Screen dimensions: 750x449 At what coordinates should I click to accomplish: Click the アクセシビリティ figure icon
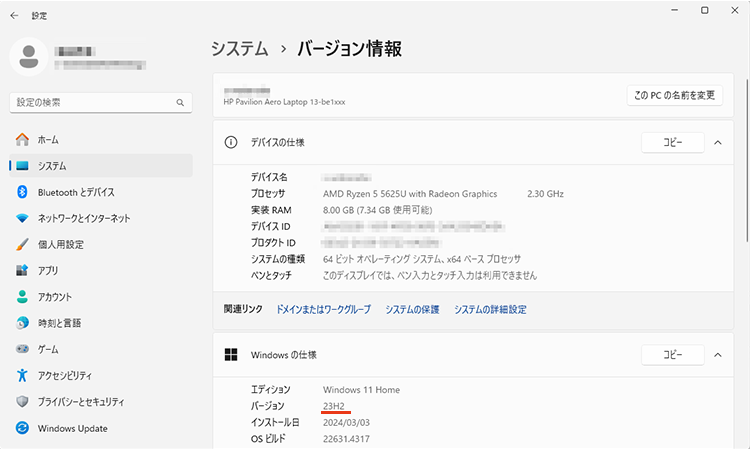tap(22, 375)
